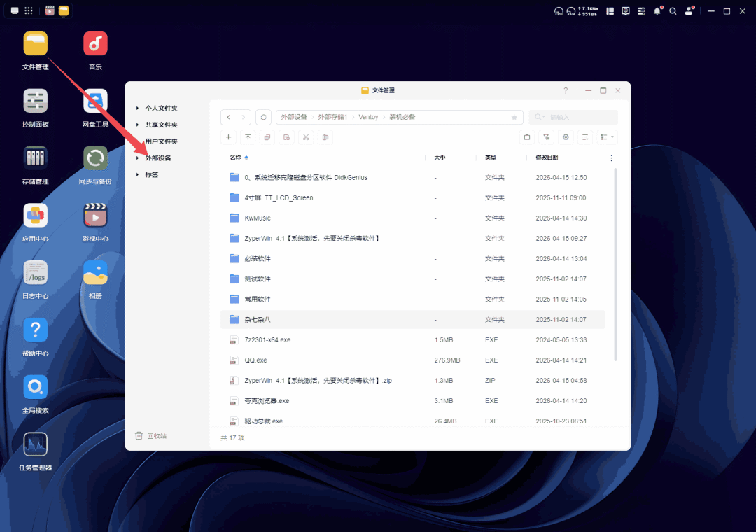Open the 帮助中心 help icon
This screenshot has width=756, height=532.
click(35, 330)
